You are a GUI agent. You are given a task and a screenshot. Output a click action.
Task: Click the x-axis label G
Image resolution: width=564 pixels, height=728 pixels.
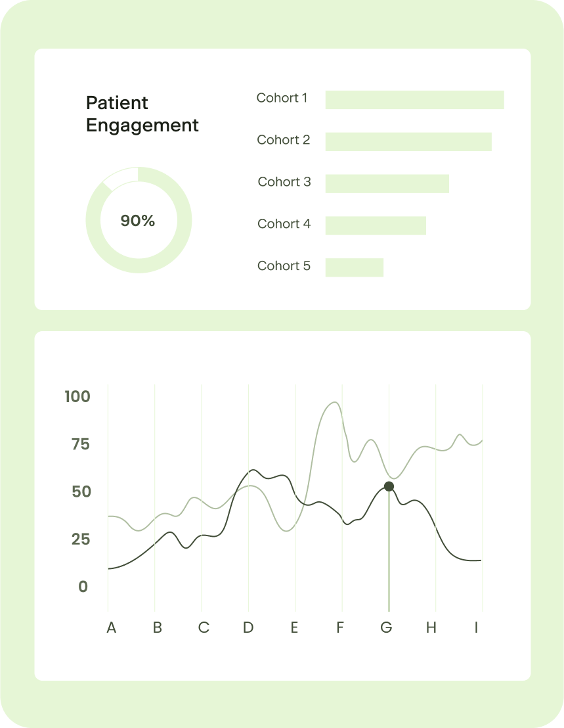[386, 627]
